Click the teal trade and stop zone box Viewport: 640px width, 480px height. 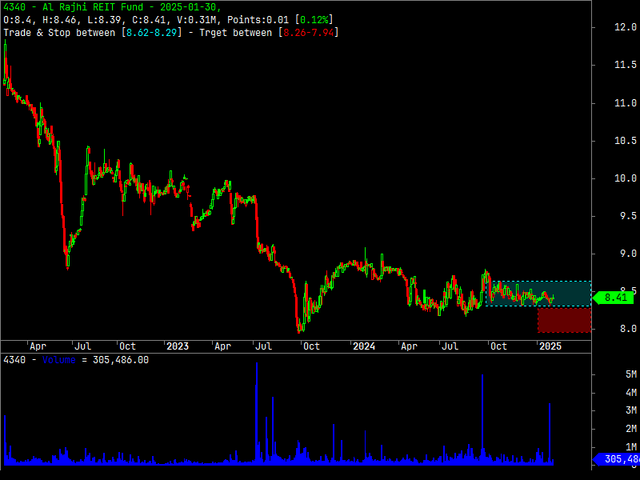pyautogui.click(x=538, y=293)
